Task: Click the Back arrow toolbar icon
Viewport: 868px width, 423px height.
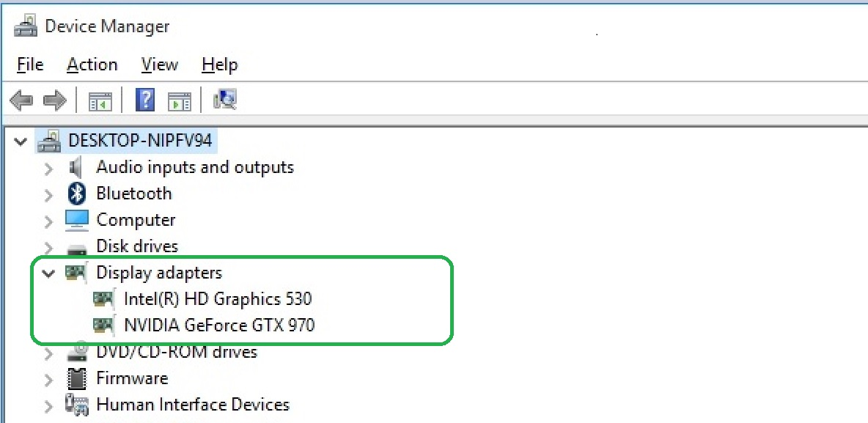Action: point(21,100)
